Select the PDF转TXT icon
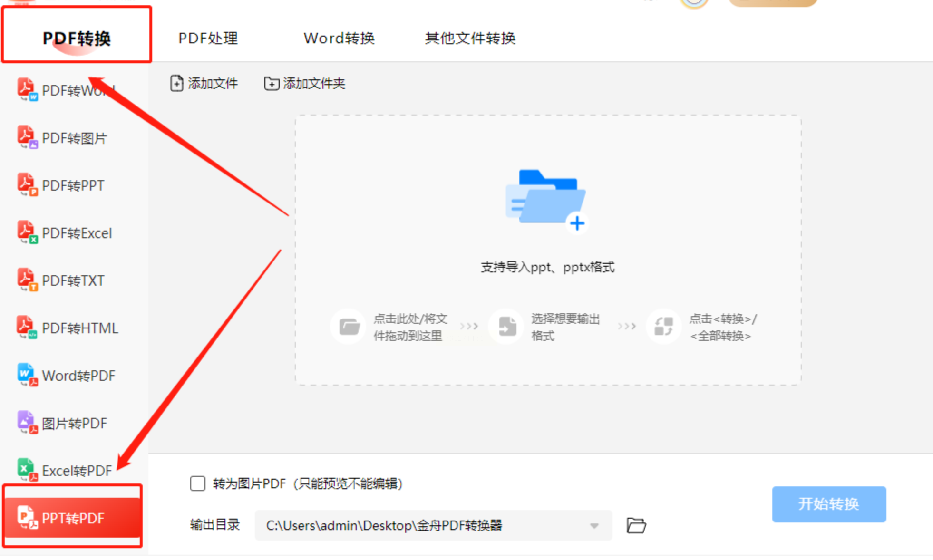933x560 pixels. tap(27, 280)
